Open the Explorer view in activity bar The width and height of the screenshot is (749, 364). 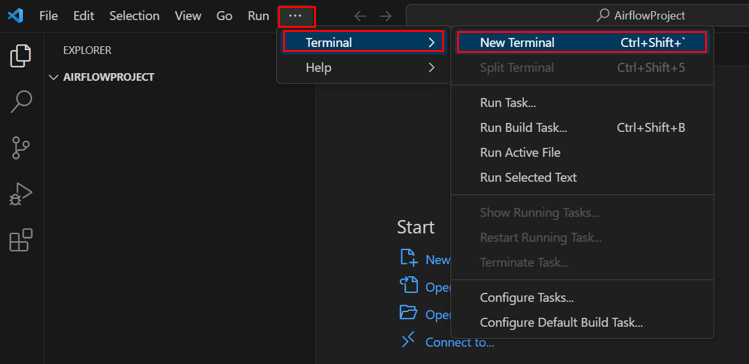[x=21, y=55]
